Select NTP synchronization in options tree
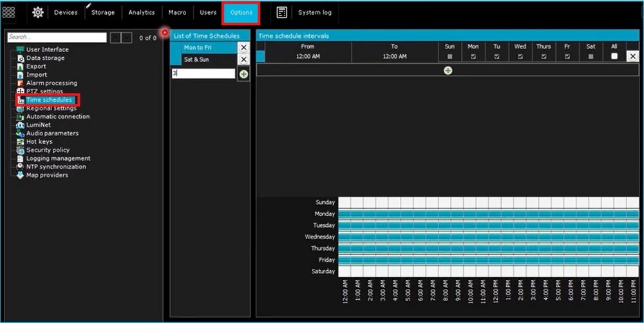 (55, 167)
